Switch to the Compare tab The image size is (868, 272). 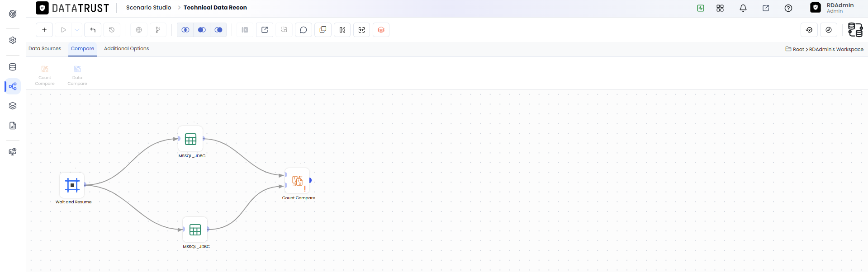tap(82, 49)
